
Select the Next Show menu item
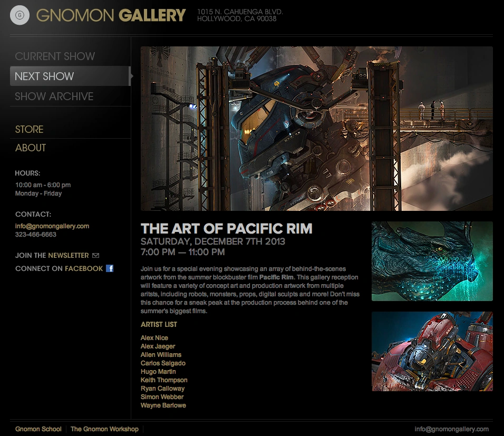click(x=70, y=76)
